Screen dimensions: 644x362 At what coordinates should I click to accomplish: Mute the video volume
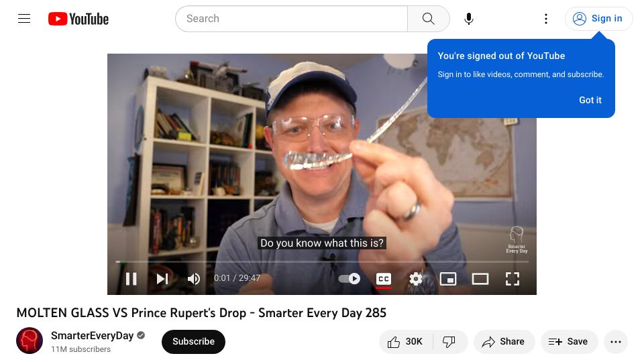193,279
